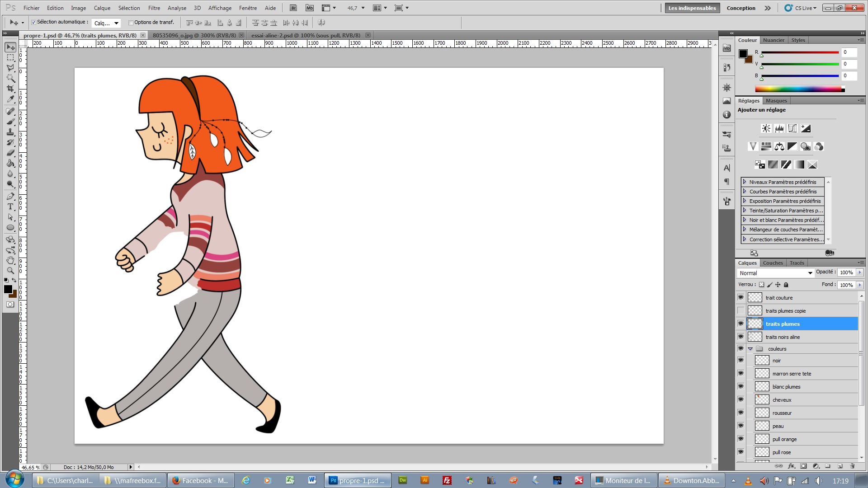Image resolution: width=868 pixels, height=488 pixels.
Task: Uncheck 'Sélection automatique' checkbox
Action: (x=33, y=22)
